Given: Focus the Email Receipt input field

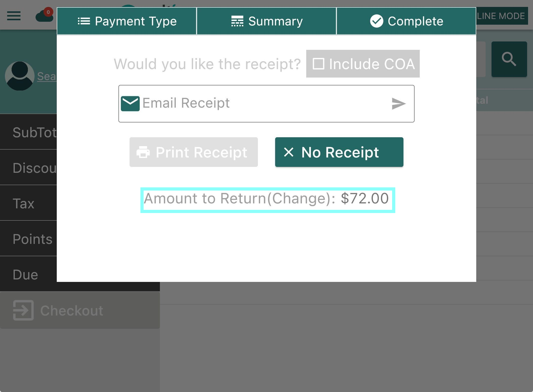Looking at the screenshot, I should 266,104.
